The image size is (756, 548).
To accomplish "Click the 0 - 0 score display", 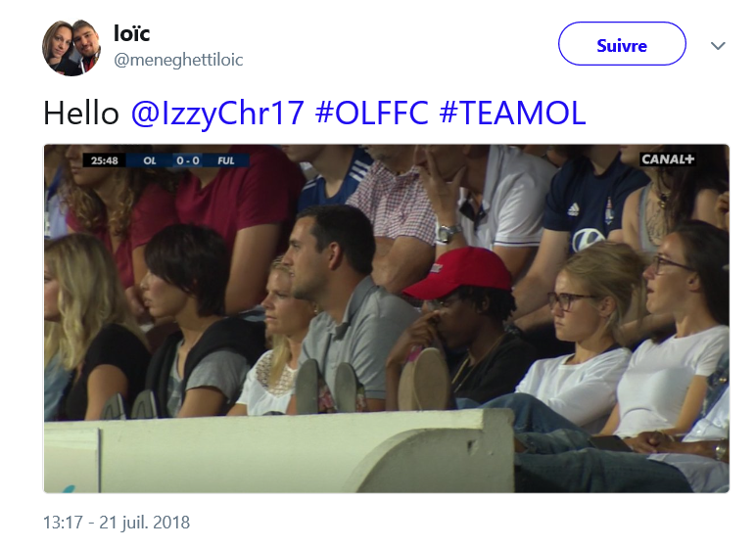I will 188,160.
